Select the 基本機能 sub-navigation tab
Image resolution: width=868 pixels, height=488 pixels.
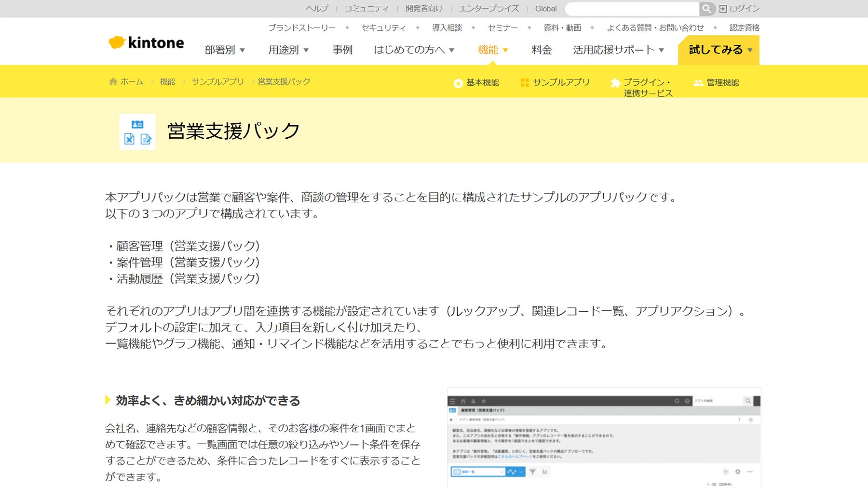[476, 83]
